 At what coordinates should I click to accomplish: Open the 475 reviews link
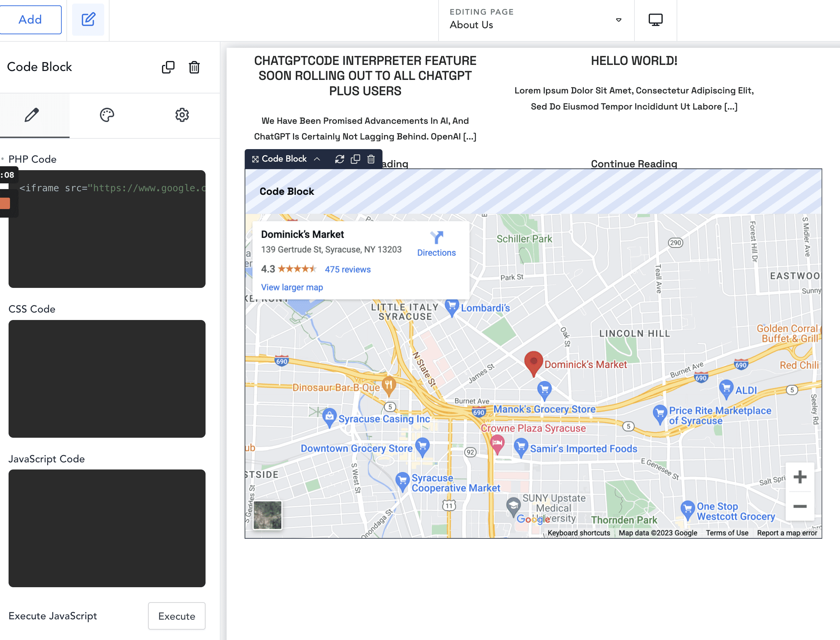click(348, 269)
